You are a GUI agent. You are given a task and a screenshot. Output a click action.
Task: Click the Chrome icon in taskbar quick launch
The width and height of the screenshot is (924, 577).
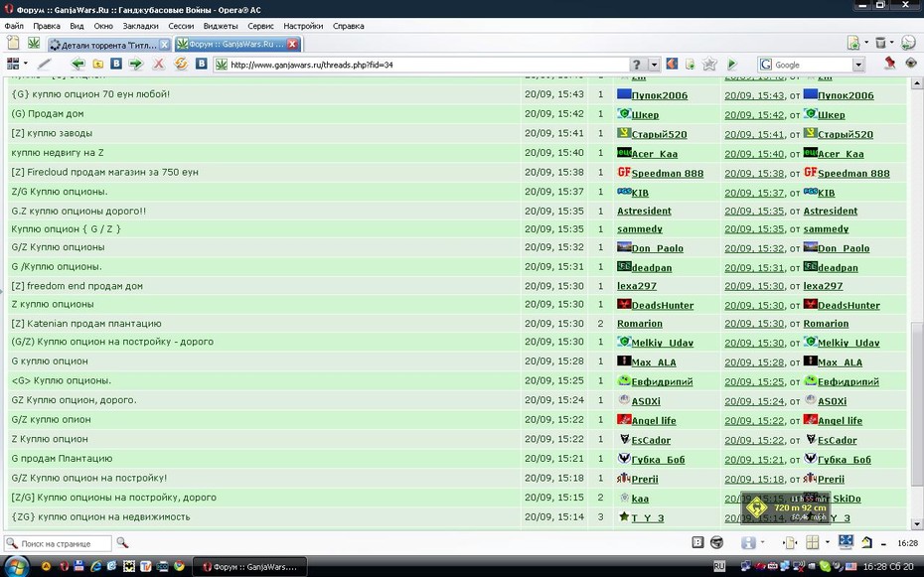[179, 566]
